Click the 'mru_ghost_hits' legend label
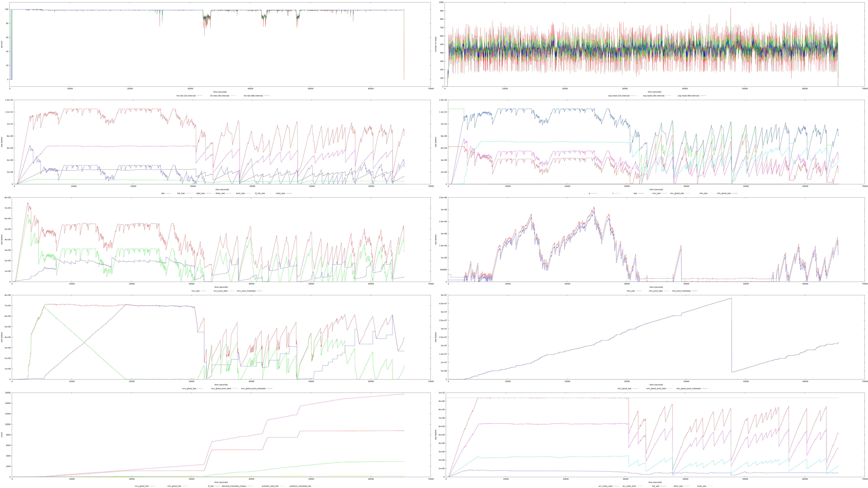 point(142,486)
